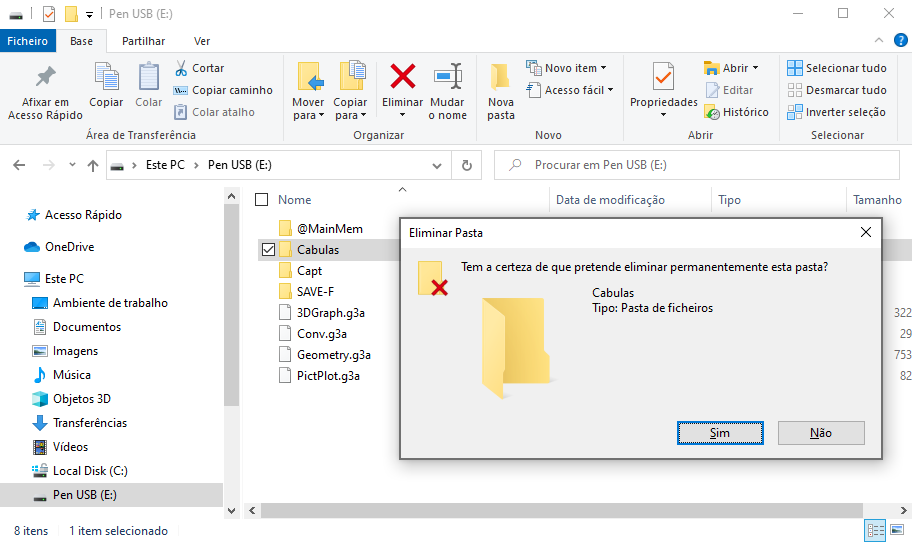The width and height of the screenshot is (912, 542).
Task: Click the red X Eliminar icon
Action: click(x=403, y=77)
